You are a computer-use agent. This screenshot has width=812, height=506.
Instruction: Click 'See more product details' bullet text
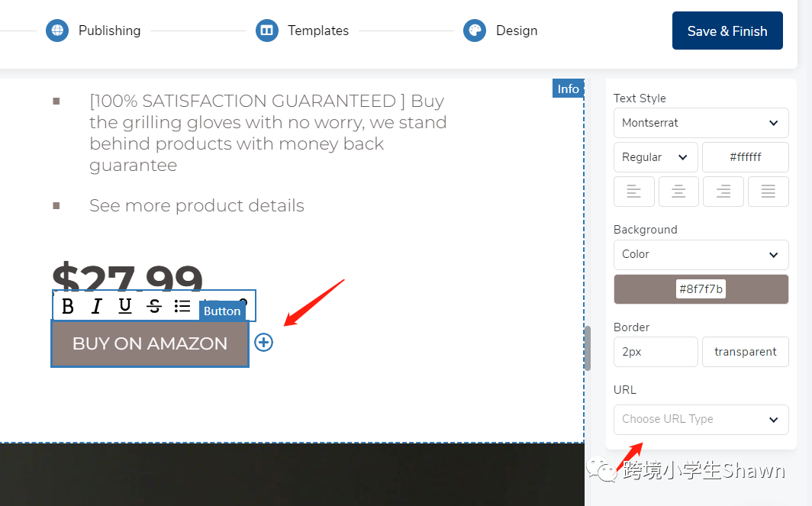[197, 205]
